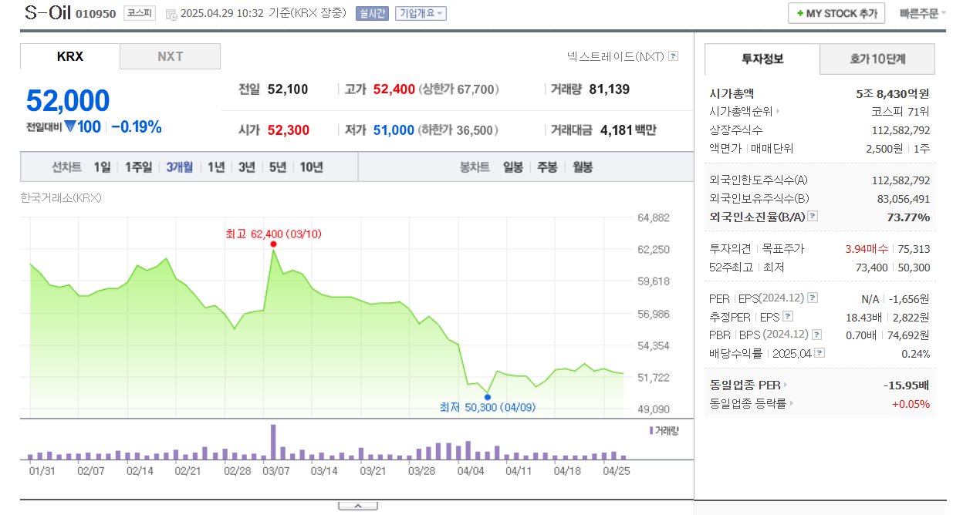Click the help icon next to 외국인소진율(B/A)
The image size is (980, 515).
pos(813,217)
